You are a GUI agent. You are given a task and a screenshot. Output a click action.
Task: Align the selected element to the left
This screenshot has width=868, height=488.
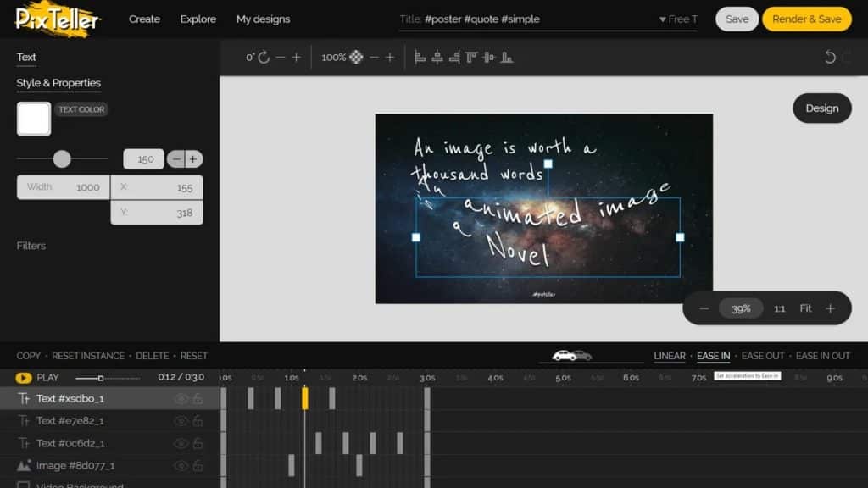pos(420,57)
